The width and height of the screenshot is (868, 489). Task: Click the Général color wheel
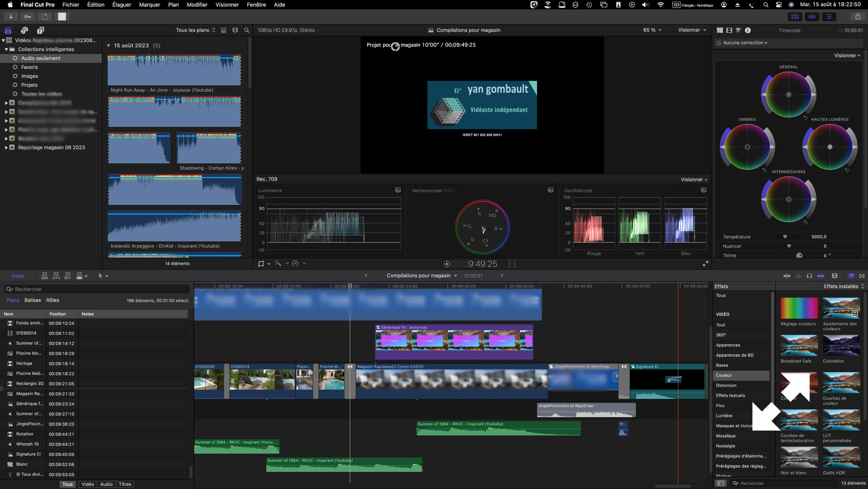click(788, 94)
